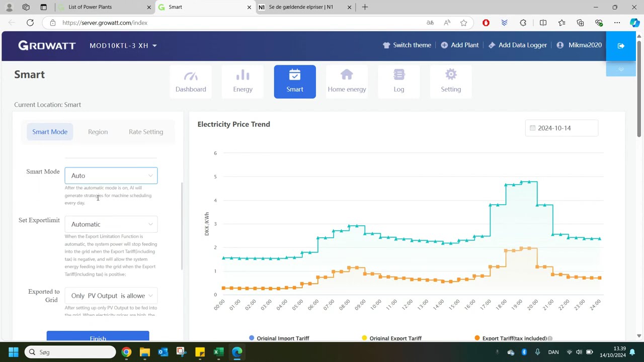
Task: Click the logout exit icon
Action: [621, 46]
